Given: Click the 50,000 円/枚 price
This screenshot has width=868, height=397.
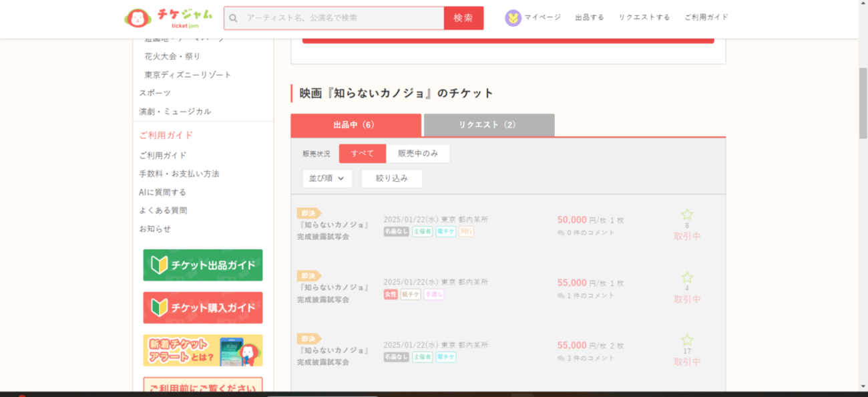Looking at the screenshot, I should pos(582,220).
